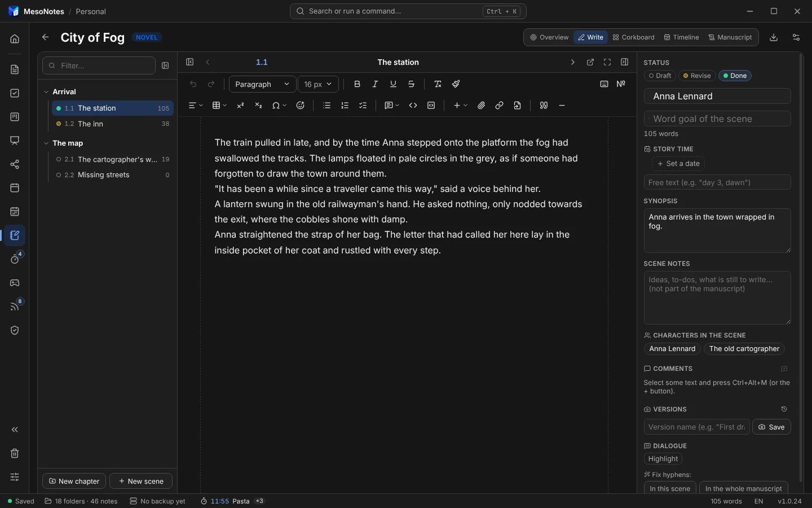Image resolution: width=812 pixels, height=508 pixels.
Task: Switch to the Manuscript tab
Action: click(731, 37)
